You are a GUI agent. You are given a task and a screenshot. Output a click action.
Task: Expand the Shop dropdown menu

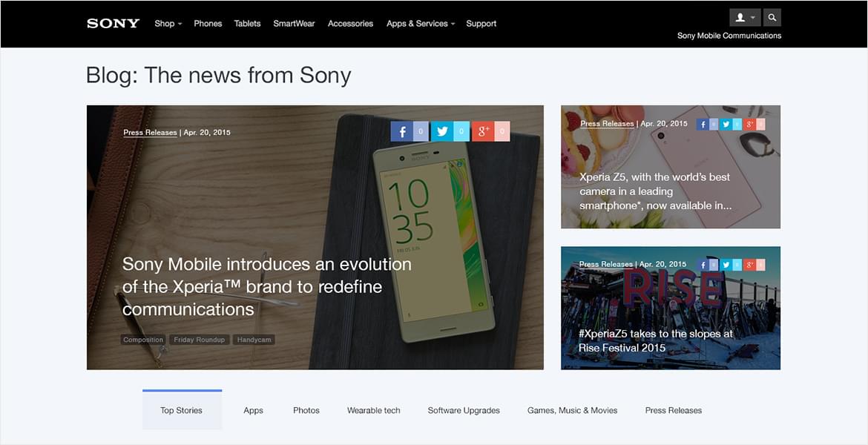(168, 23)
